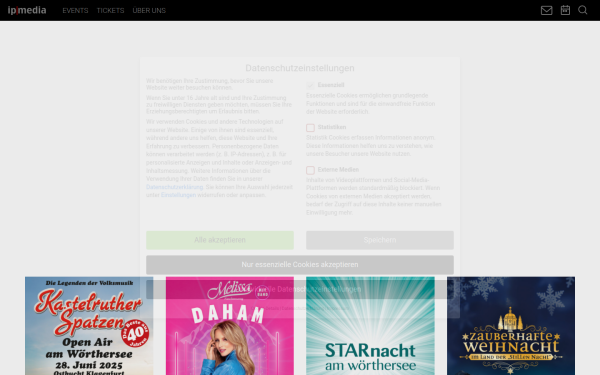Open the EVENTS menu
600x375 pixels.
tap(75, 11)
